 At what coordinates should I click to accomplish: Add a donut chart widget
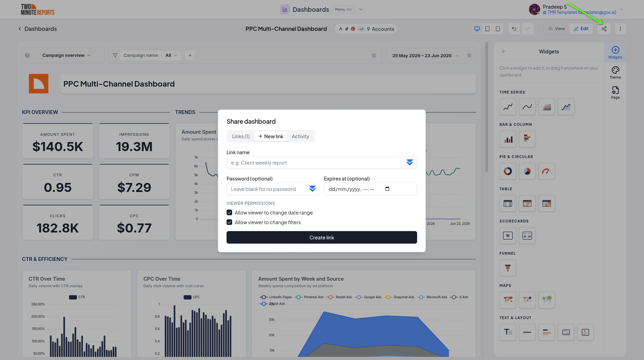(x=508, y=171)
